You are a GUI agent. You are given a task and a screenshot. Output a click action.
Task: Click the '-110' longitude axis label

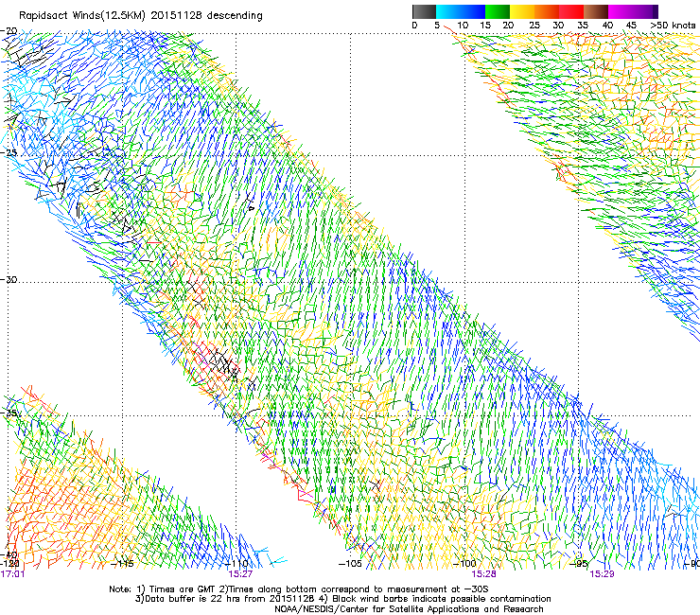pos(236,564)
